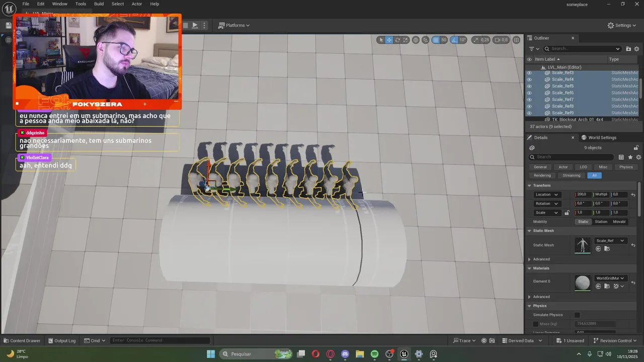Hide Scale_Ref7 with its eye icon
This screenshot has height=362, width=644.
pyautogui.click(x=529, y=100)
